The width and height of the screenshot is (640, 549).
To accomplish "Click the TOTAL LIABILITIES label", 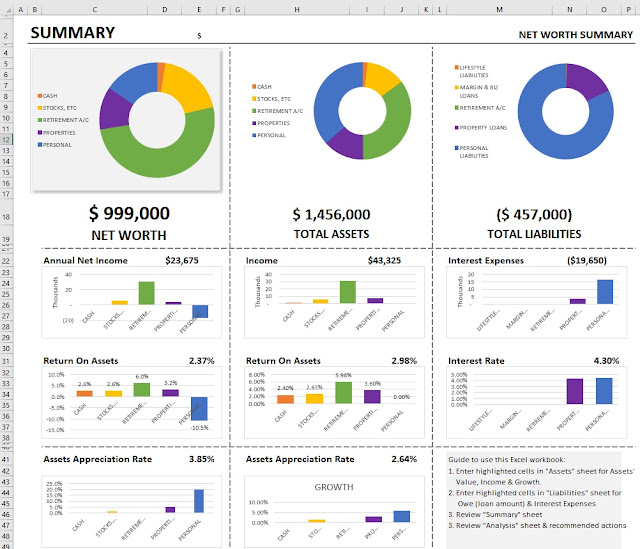I will [534, 234].
